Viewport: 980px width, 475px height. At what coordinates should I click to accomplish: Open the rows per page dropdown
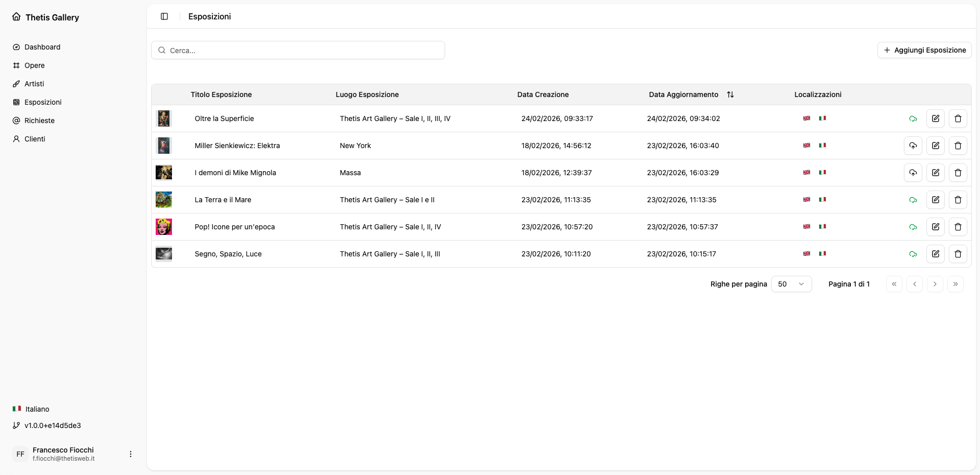click(791, 284)
